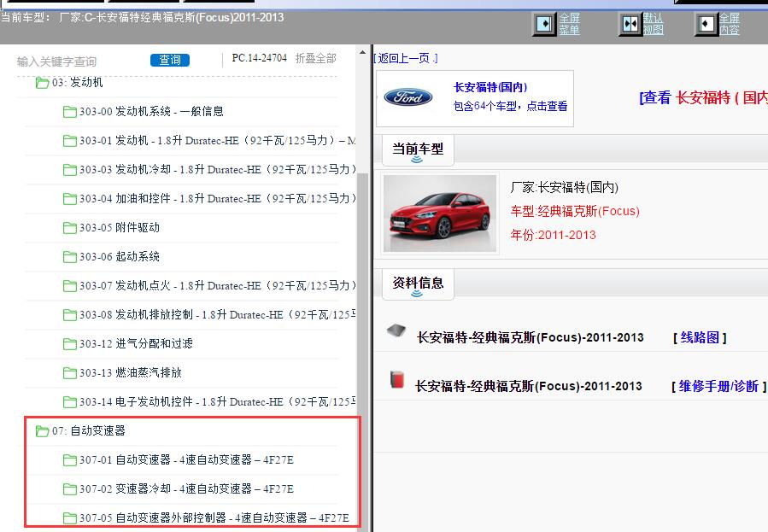Open folder icon of 303-13 燃油蒸汽排放
The width and height of the screenshot is (768, 532).
pos(69,373)
